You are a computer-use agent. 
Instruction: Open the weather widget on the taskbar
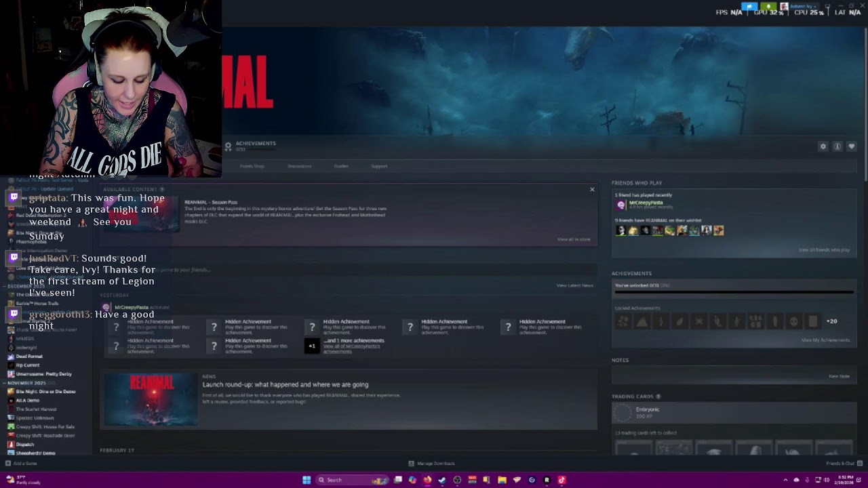24,480
